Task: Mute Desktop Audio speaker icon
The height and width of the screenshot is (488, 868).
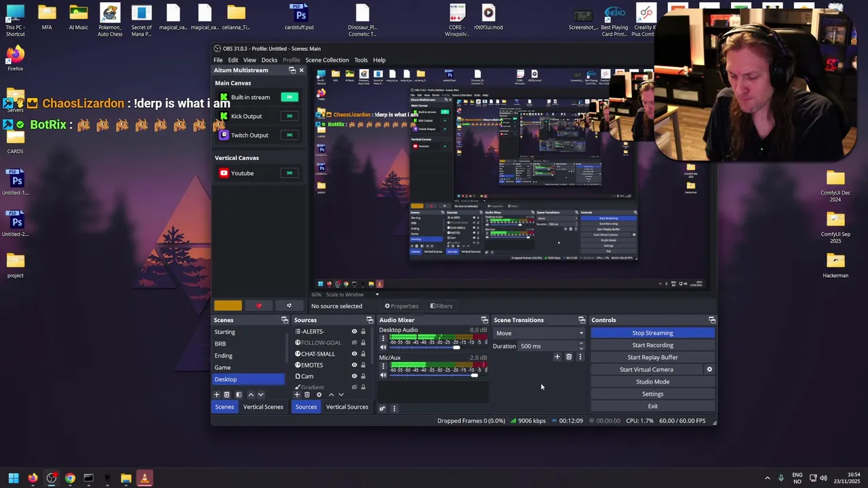Action: tap(383, 347)
